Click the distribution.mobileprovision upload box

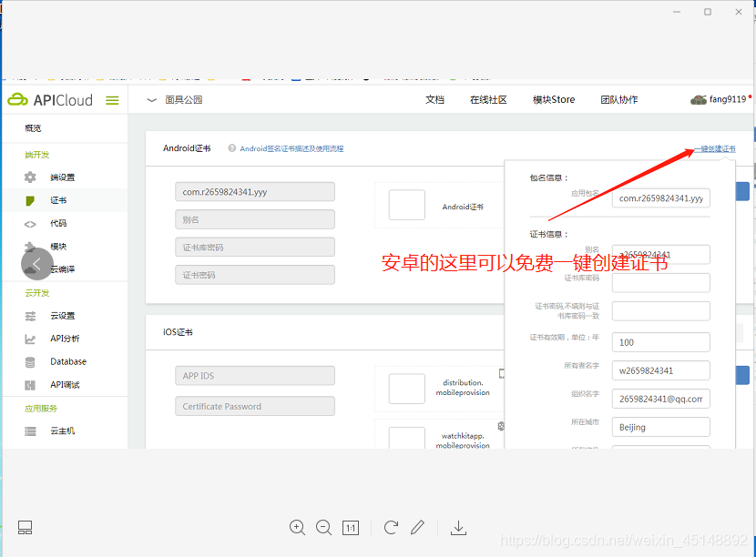(x=407, y=389)
